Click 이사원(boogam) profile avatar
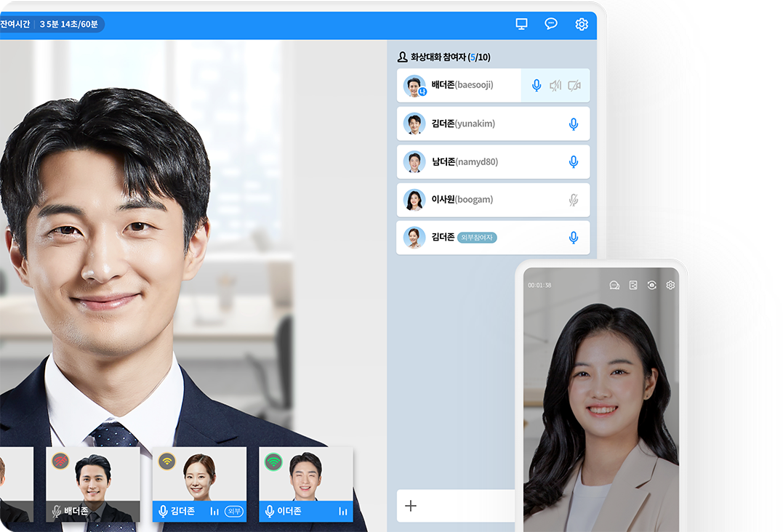The height and width of the screenshot is (532, 783). 414,200
